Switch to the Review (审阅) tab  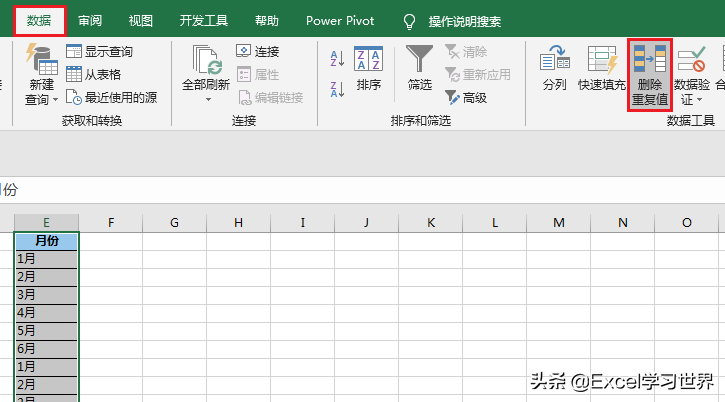coord(90,21)
